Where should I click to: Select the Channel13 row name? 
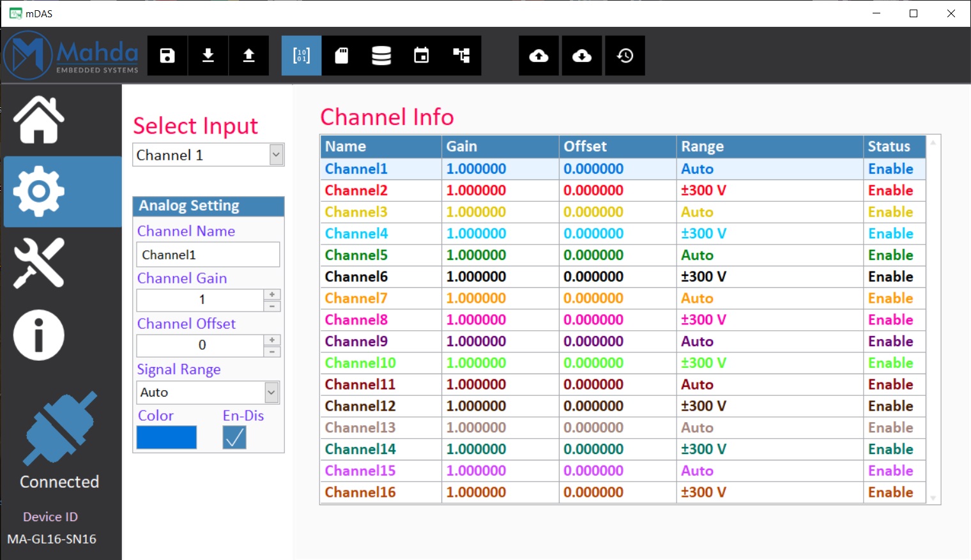point(360,427)
